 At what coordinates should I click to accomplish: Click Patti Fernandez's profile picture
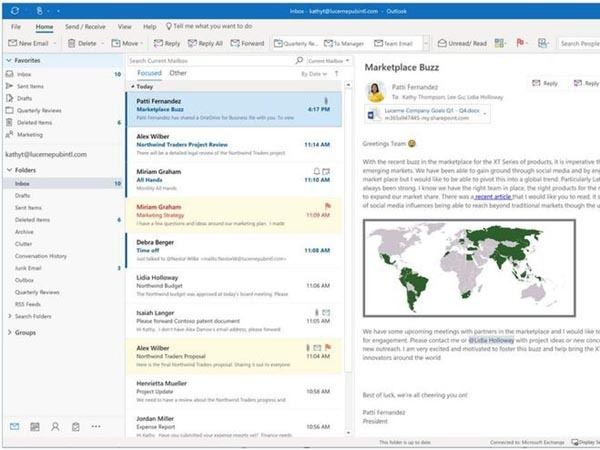(x=376, y=92)
